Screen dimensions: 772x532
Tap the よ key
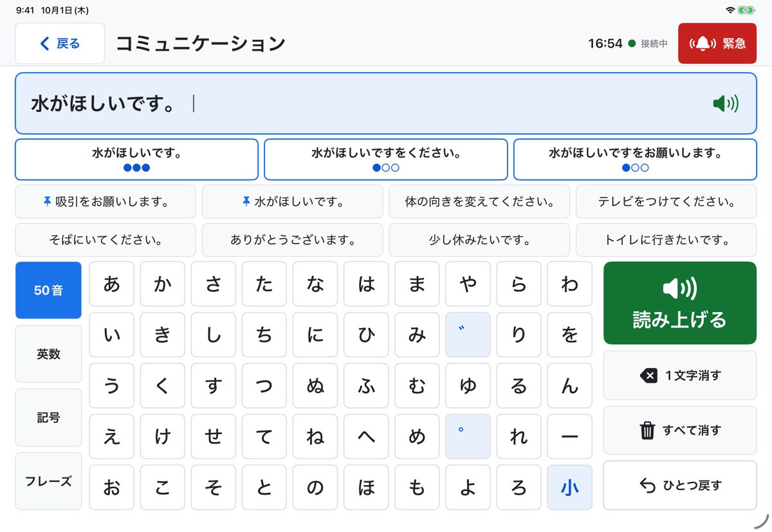coord(468,488)
